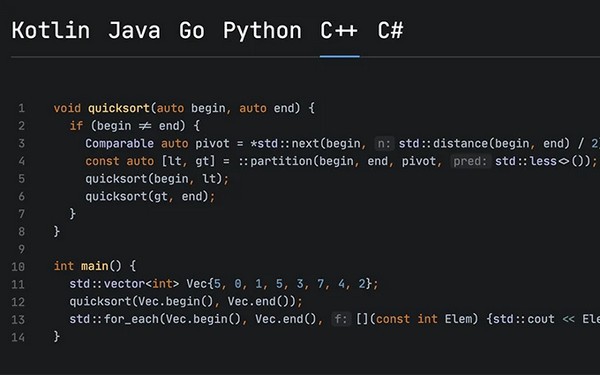
Task: Click the 'Vec' initializer on line 11
Action: [x=197, y=284]
